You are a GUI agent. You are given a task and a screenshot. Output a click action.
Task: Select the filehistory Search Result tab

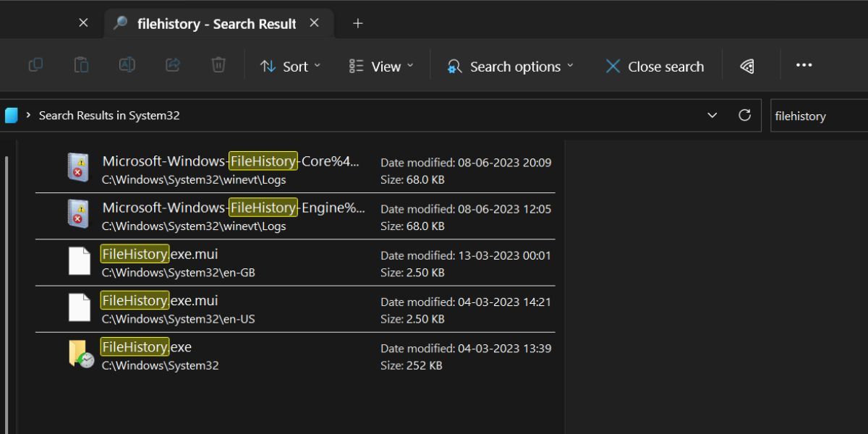[216, 24]
